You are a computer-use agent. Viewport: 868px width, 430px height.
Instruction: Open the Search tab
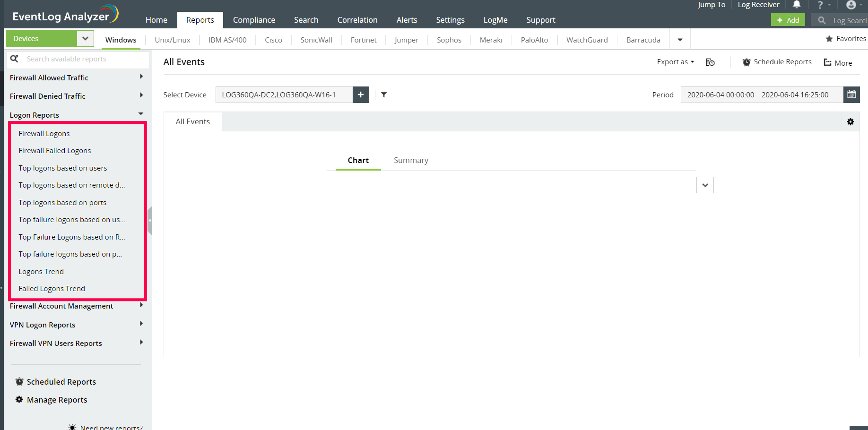click(306, 20)
